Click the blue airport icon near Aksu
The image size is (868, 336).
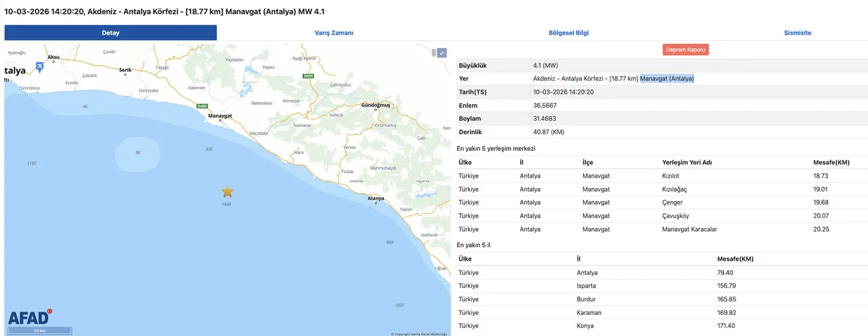coord(39,66)
